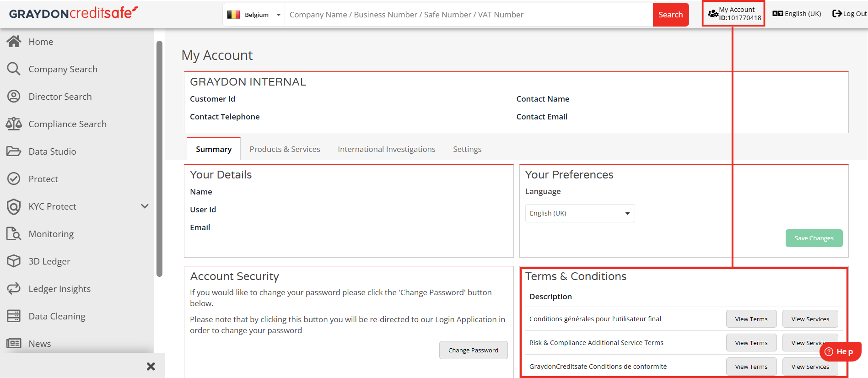Click the GRAYDON INTERNAL heading text
The image size is (868, 378).
point(248,82)
